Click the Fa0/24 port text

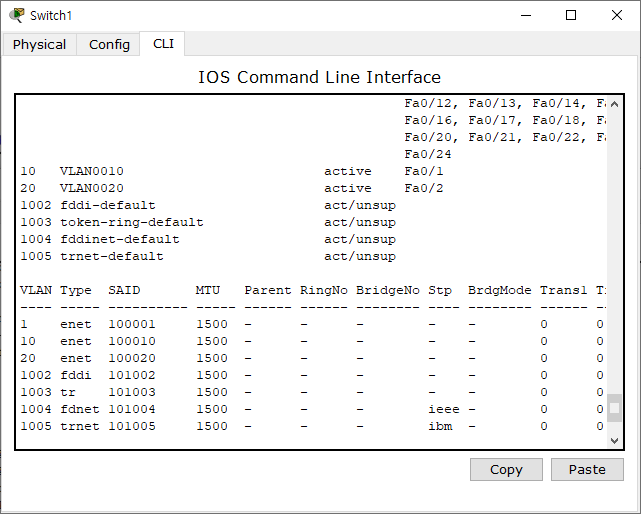coord(428,154)
